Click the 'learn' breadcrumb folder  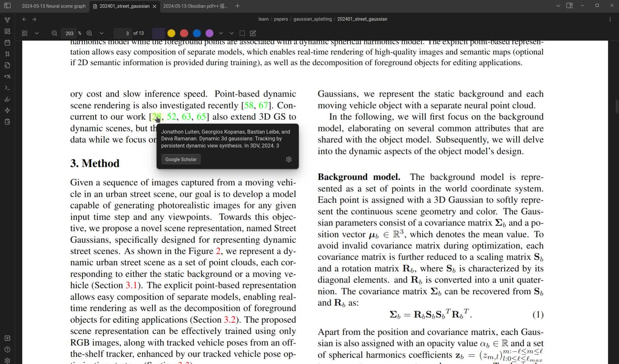click(263, 19)
